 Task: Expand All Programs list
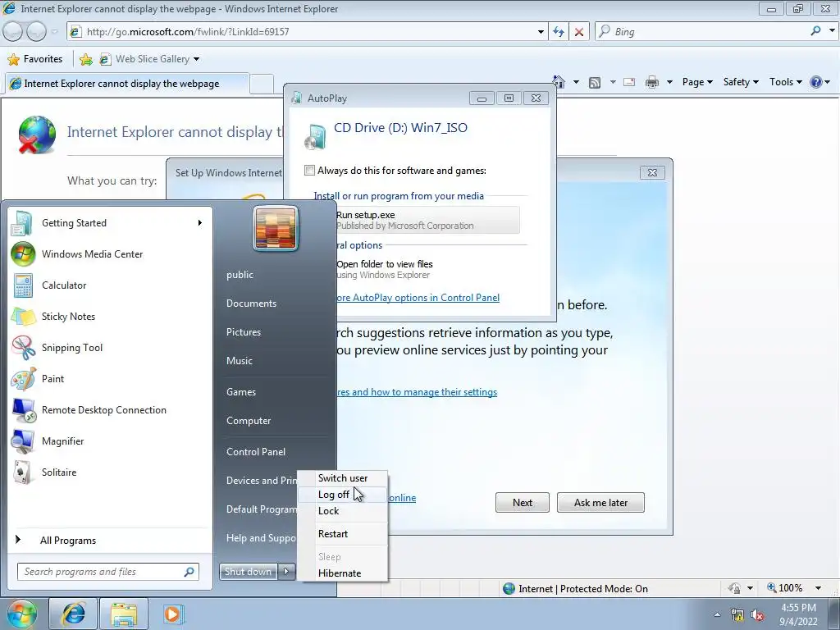tap(111, 540)
